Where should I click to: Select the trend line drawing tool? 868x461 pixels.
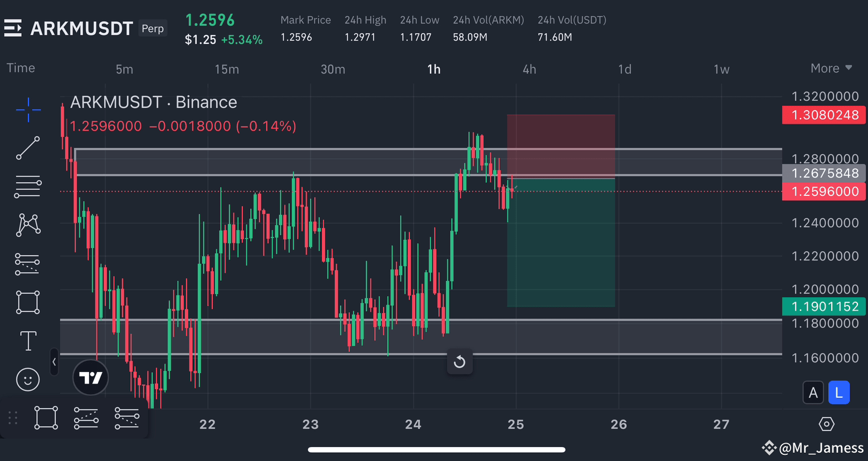[28, 148]
